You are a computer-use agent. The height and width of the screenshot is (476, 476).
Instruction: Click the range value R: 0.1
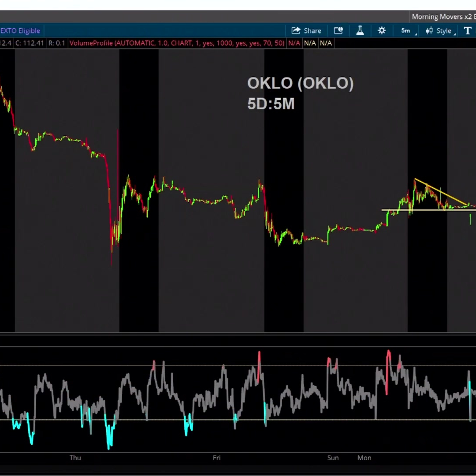click(x=57, y=43)
